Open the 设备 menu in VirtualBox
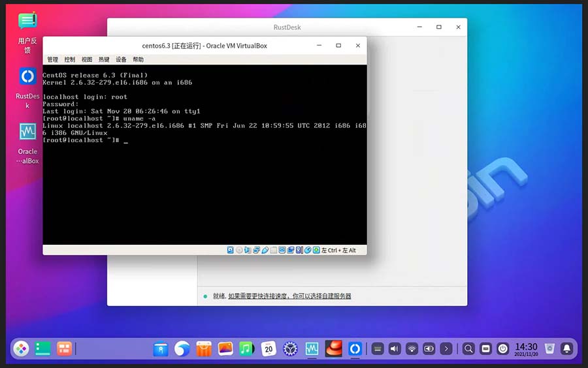This screenshot has width=588, height=368. tap(121, 59)
